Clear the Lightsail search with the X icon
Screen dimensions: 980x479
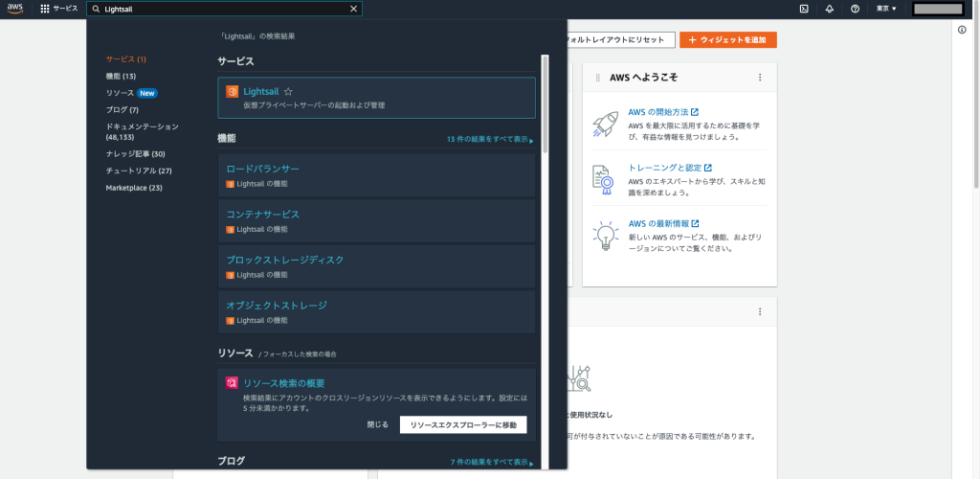click(354, 9)
